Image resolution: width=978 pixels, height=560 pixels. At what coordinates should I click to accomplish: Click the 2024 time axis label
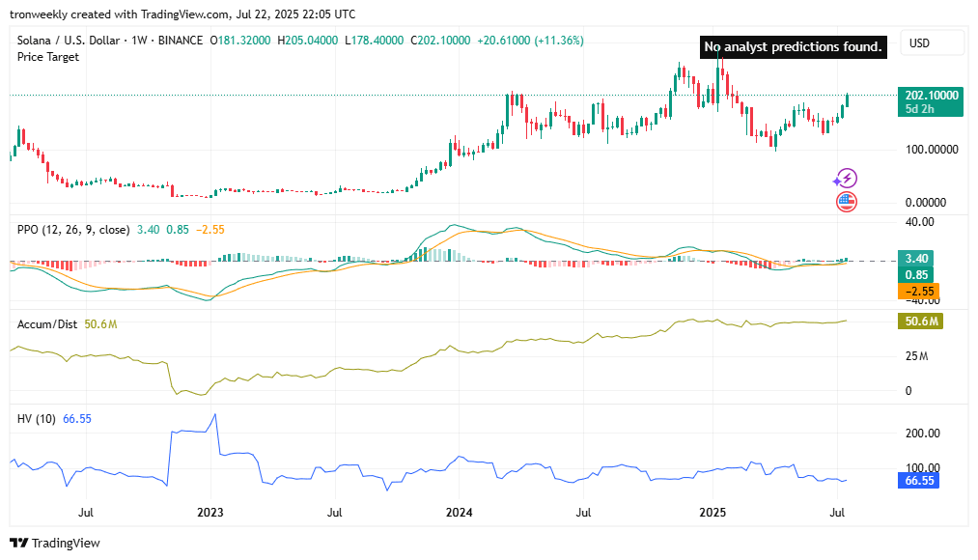[459, 513]
